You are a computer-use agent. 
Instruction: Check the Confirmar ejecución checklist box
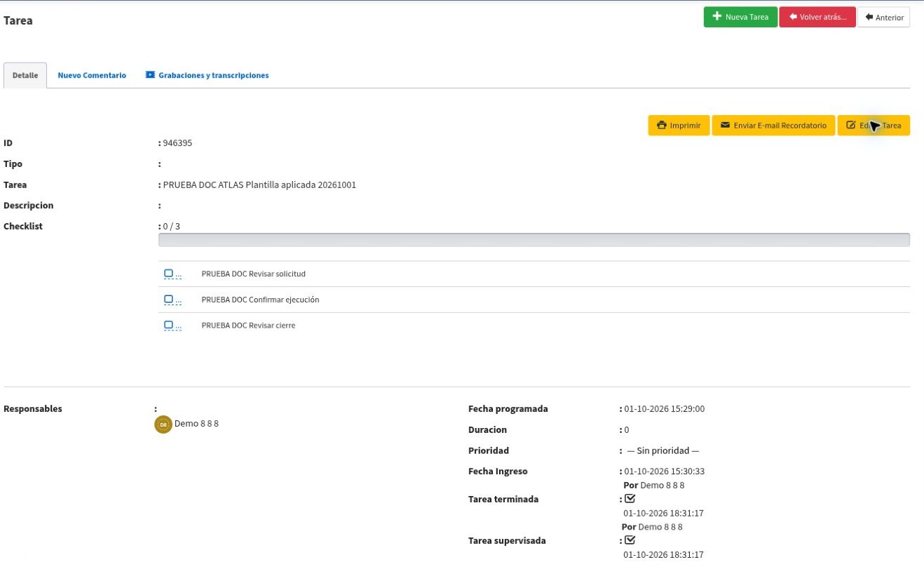pyautogui.click(x=168, y=300)
